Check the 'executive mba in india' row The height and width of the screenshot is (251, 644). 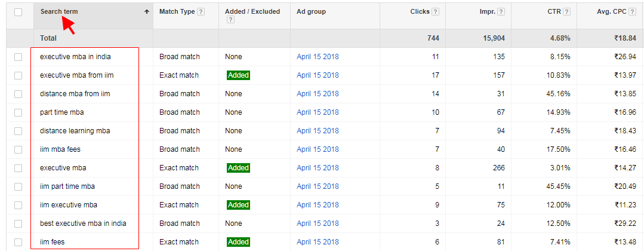19,57
